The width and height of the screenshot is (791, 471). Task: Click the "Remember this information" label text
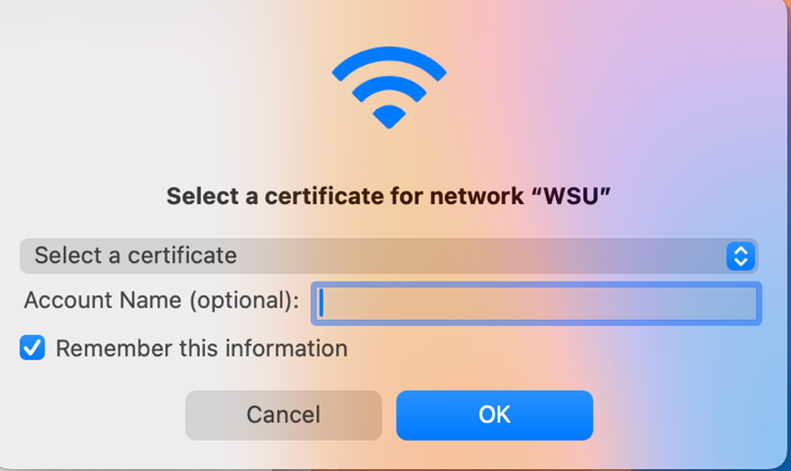coord(201,349)
